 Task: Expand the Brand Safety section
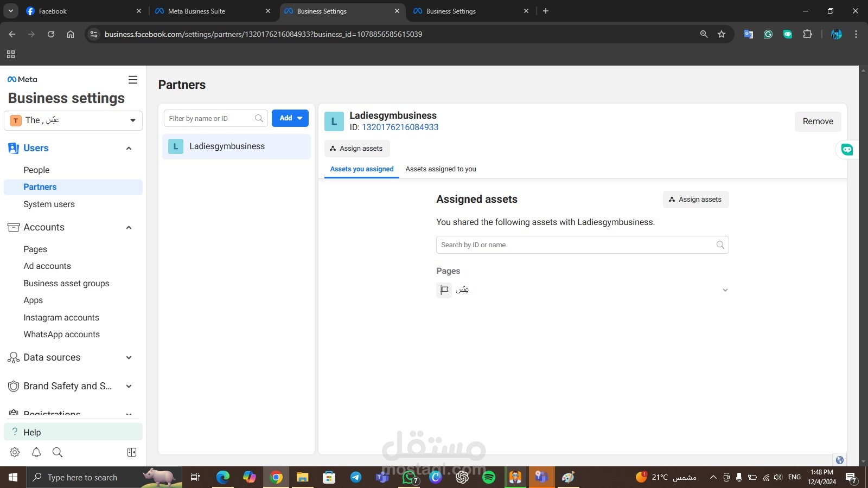(x=129, y=387)
